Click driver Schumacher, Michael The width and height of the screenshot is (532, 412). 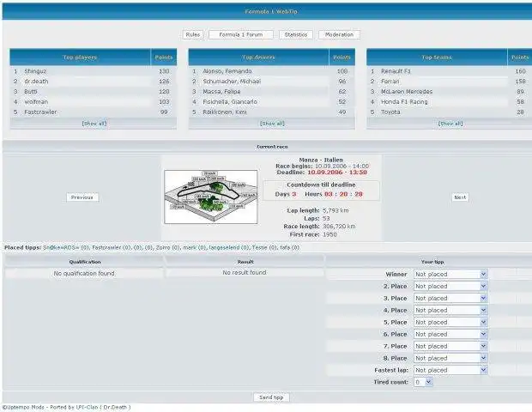click(232, 82)
